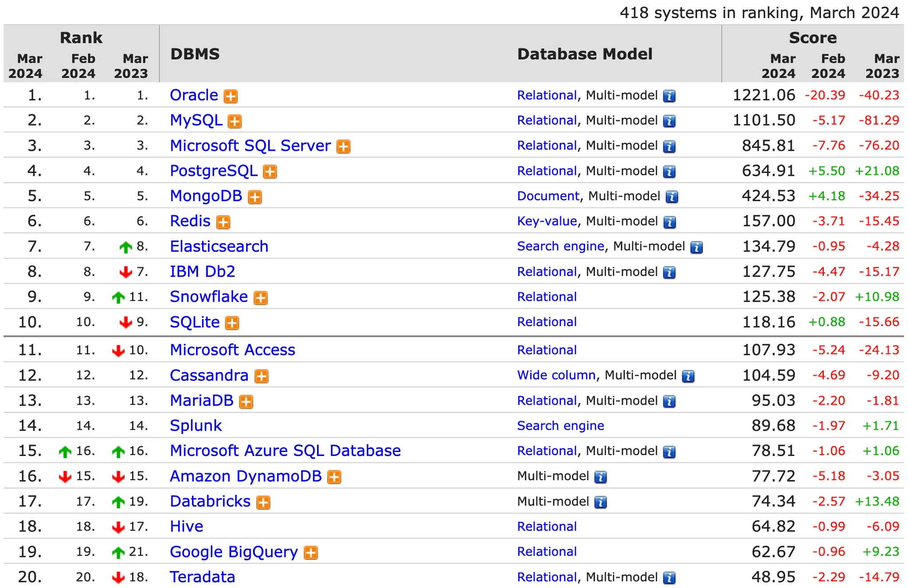Click the info icon in MongoDB's row
908x588 pixels.
click(x=672, y=197)
